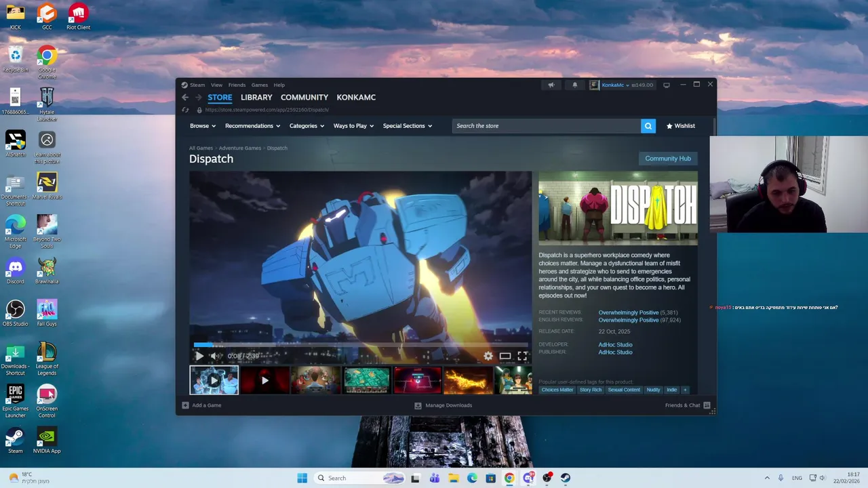The image size is (868, 488).
Task: Toggle theater mode on the trailer
Action: click(x=505, y=356)
